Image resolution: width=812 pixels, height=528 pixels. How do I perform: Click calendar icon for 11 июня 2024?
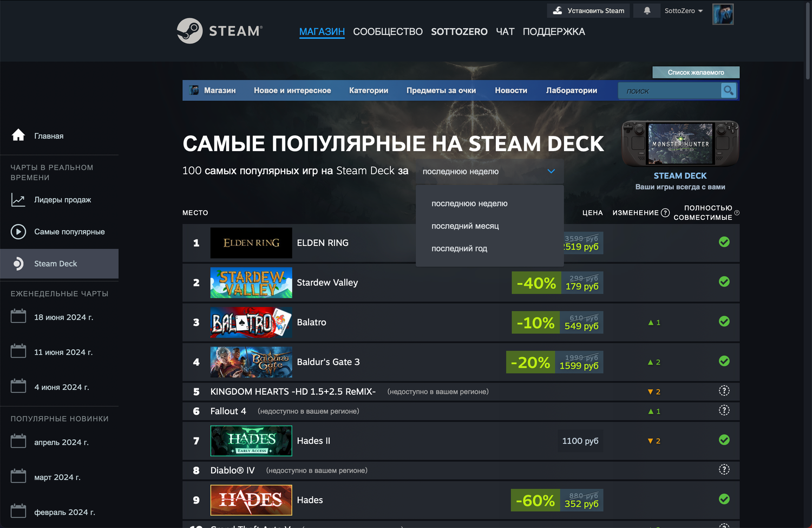click(18, 351)
